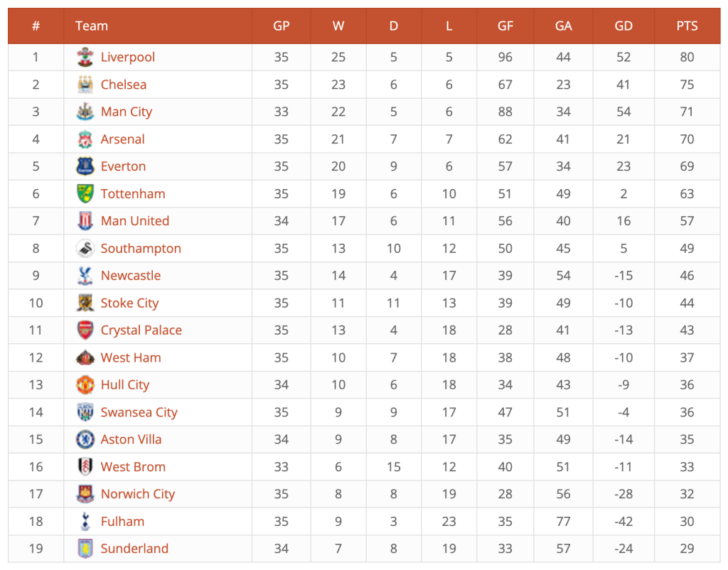Click the crest icon beside Liverpool

click(85, 57)
